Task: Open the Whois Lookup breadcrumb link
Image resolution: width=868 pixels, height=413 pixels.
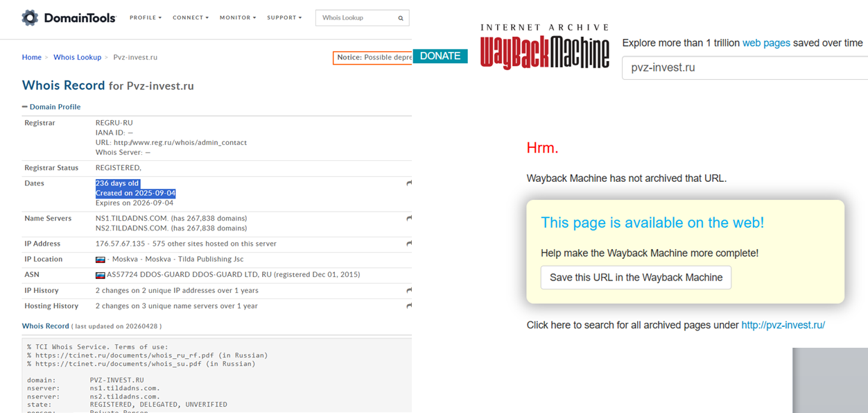Action: 78,57
